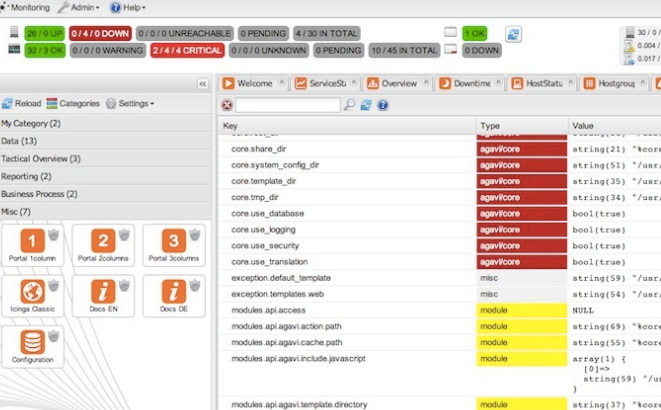Screen dimensions: 661x410
Task: Open the Help menu
Action: [127, 7]
